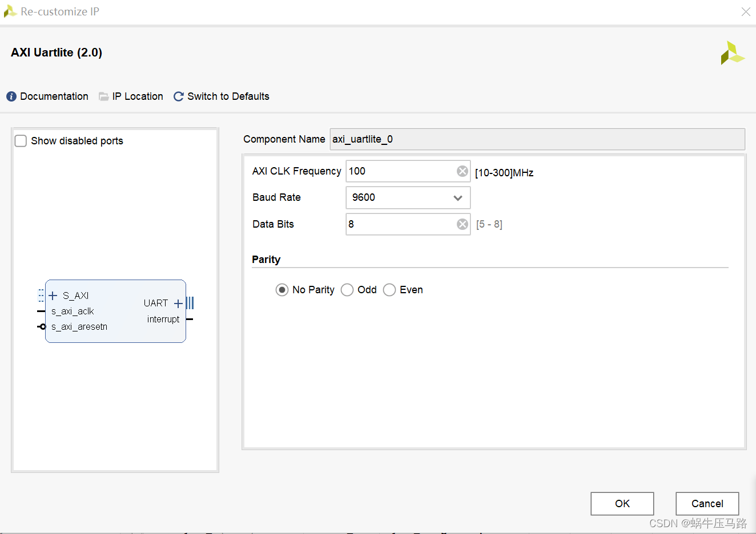Click Switch to Defaults
The image size is (756, 534).
pyautogui.click(x=228, y=96)
